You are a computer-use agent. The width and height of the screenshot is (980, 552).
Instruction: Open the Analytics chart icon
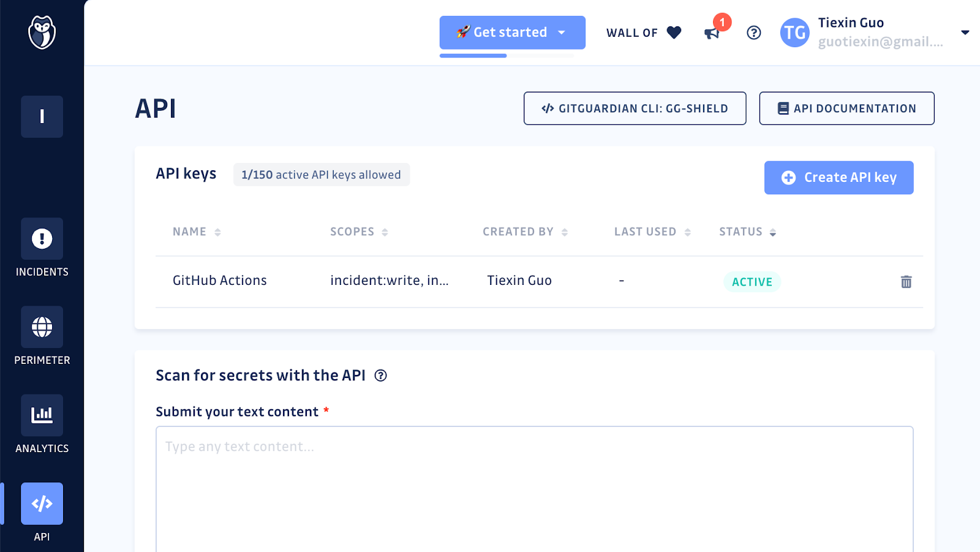(41, 415)
